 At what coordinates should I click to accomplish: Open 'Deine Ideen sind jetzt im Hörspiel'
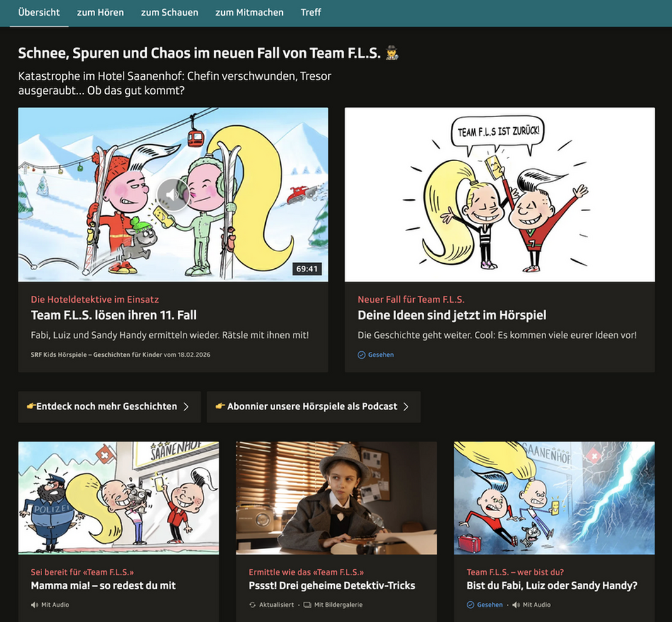(x=452, y=315)
